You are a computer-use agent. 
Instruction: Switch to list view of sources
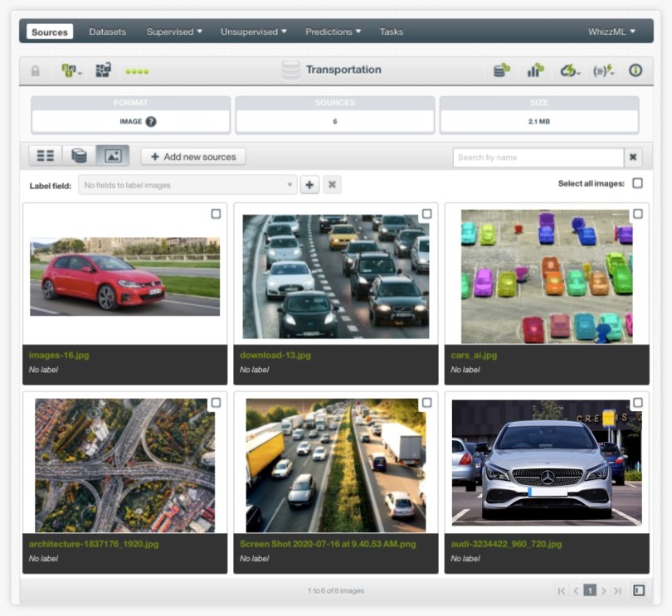(x=46, y=155)
